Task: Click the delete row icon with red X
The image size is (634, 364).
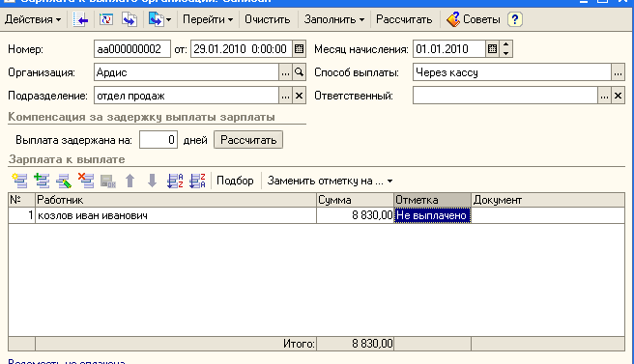Action: [86, 181]
